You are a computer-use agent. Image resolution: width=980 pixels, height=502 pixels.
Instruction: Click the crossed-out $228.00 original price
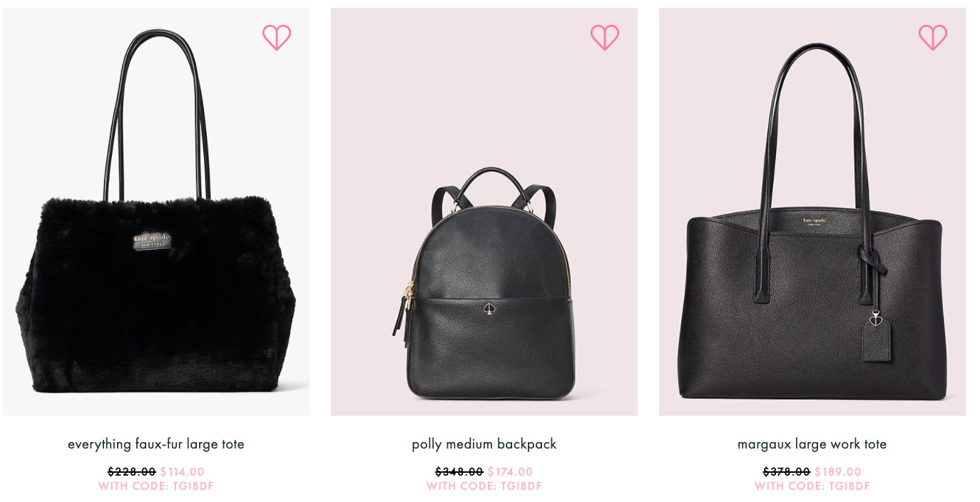[132, 472]
